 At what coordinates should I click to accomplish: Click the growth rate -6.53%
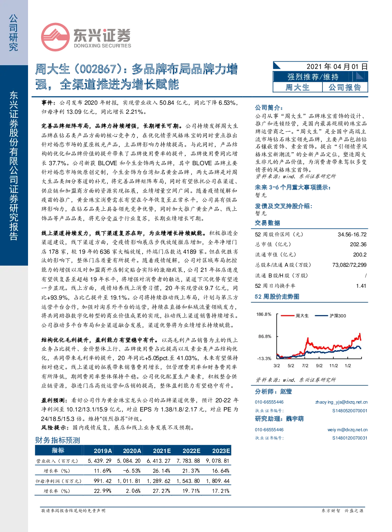(x=132, y=471)
